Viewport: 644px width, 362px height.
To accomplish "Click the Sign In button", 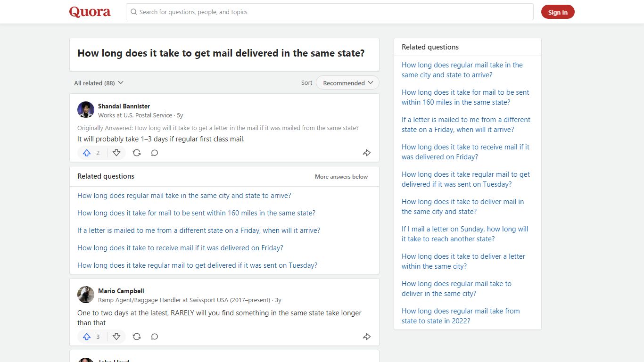I will [x=558, y=12].
